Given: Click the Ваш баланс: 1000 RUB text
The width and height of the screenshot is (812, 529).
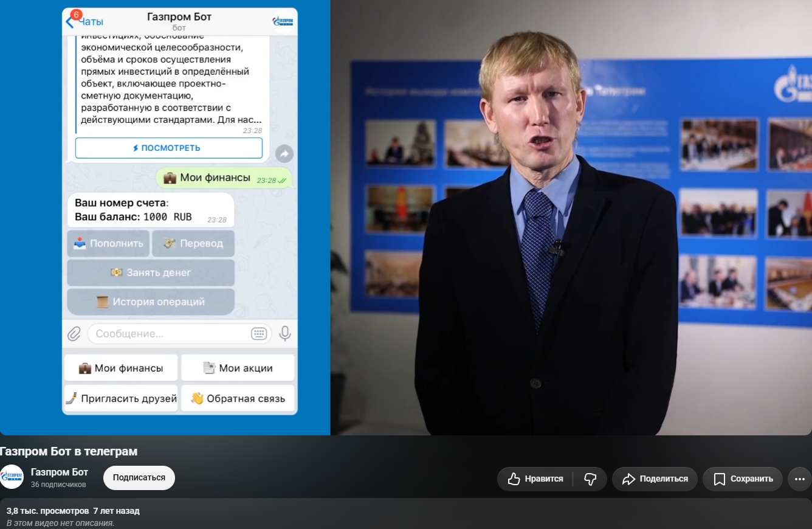Looking at the screenshot, I should click(133, 217).
